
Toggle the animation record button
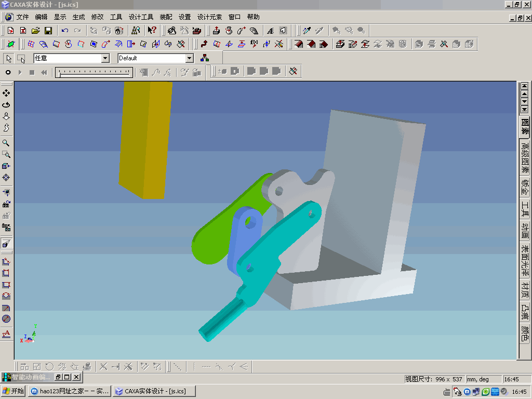tap(8, 72)
